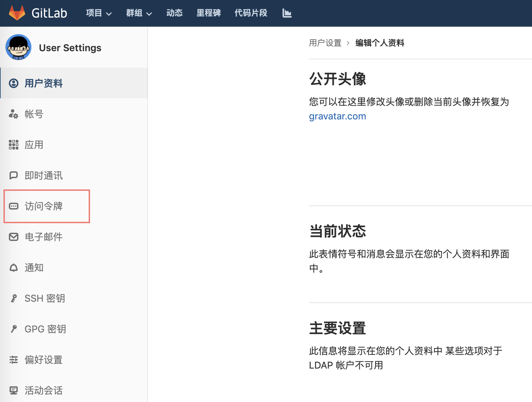
Task: Expand the 群组 dropdown
Action: [x=138, y=13]
